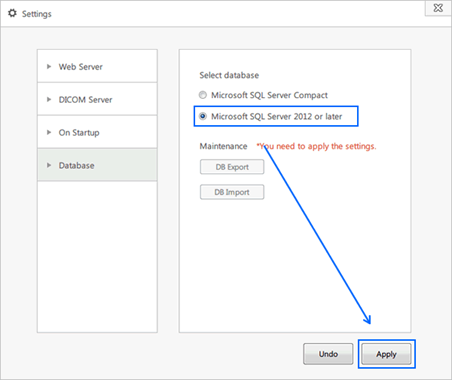Screen dimensions: 452x380
Task: Expand the DICOM Server triangle
Action: click(49, 99)
